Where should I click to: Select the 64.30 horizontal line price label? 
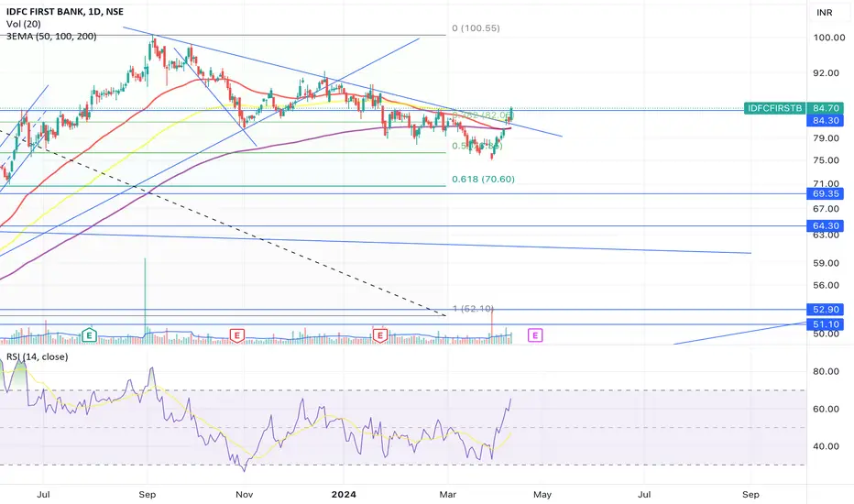point(825,225)
